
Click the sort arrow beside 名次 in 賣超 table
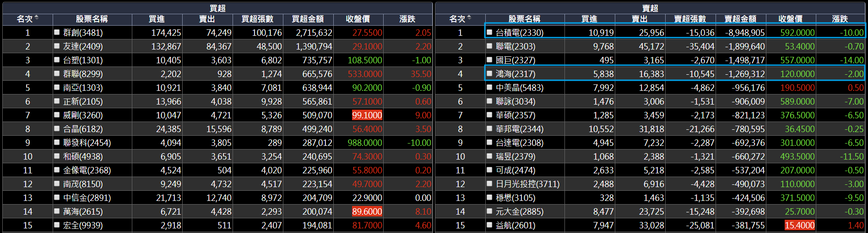coord(469,18)
